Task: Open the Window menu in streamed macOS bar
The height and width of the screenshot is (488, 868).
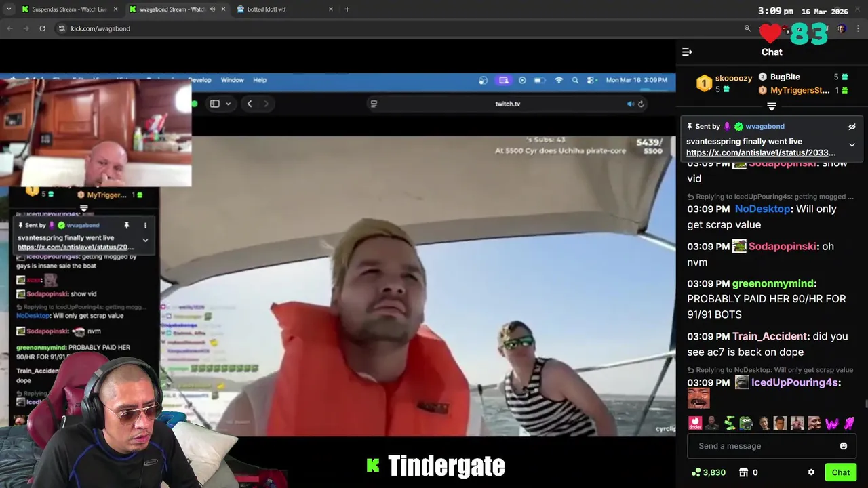Action: pos(232,80)
